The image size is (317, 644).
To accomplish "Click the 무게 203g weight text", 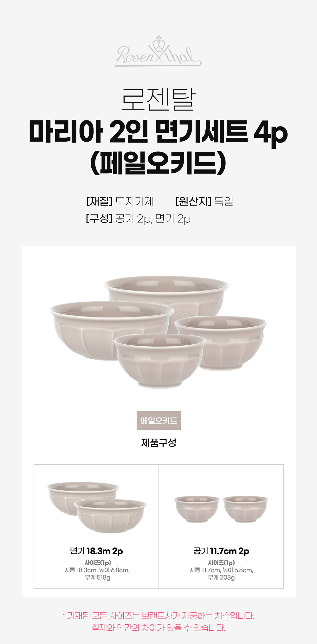I will [x=221, y=577].
